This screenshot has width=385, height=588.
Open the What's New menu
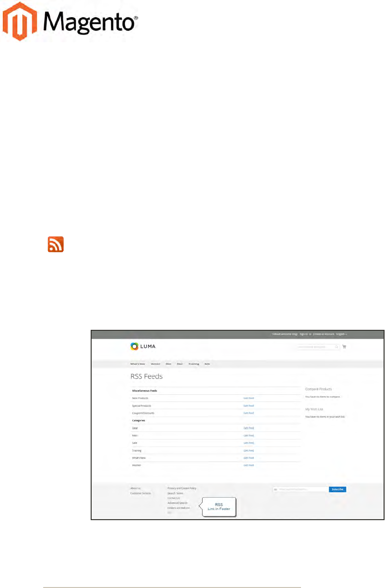138,364
